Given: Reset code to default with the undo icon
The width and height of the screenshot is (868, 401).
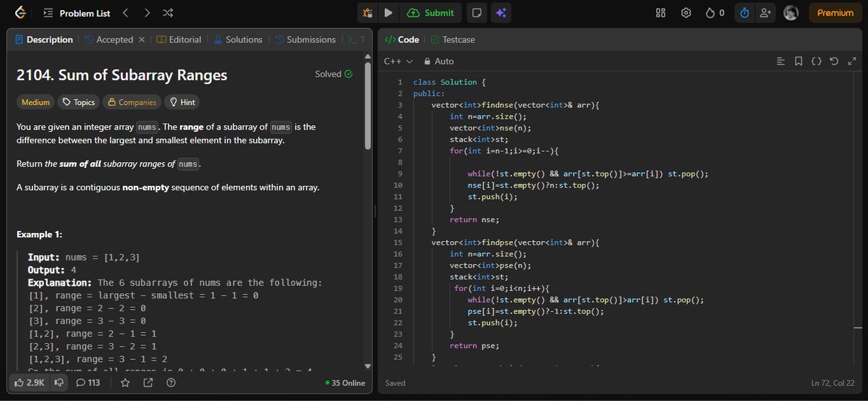Looking at the screenshot, I should tap(834, 62).
